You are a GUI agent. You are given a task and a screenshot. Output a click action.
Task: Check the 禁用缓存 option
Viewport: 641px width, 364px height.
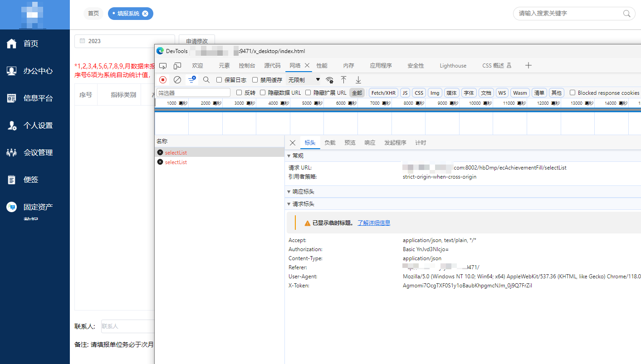coord(255,80)
